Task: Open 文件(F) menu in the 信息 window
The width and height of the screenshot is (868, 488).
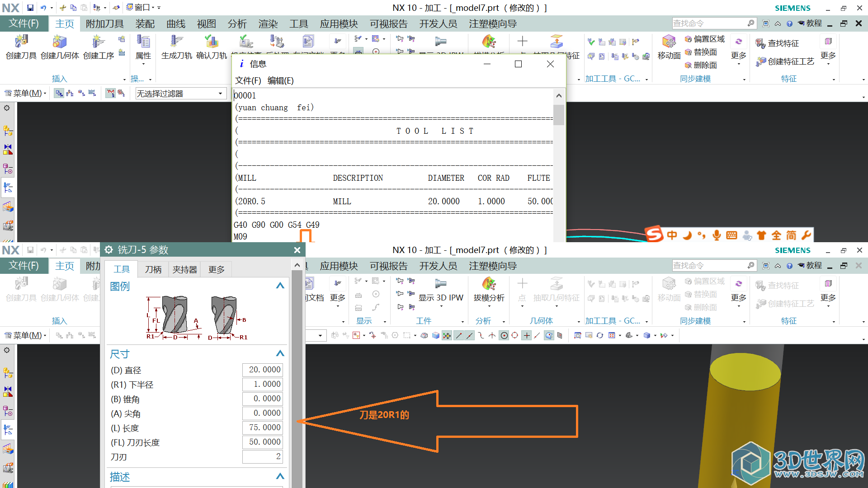Action: click(248, 80)
